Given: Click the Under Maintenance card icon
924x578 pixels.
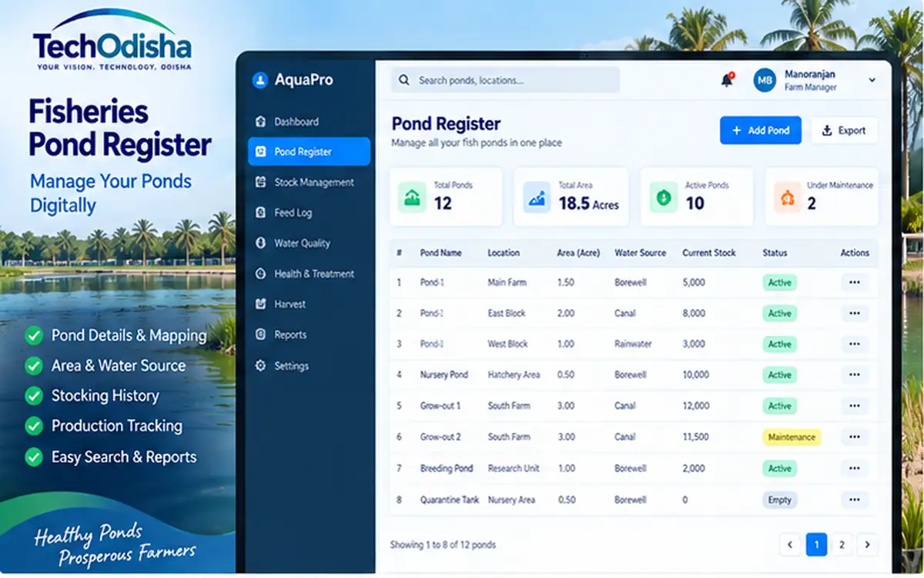Looking at the screenshot, I should (x=788, y=197).
